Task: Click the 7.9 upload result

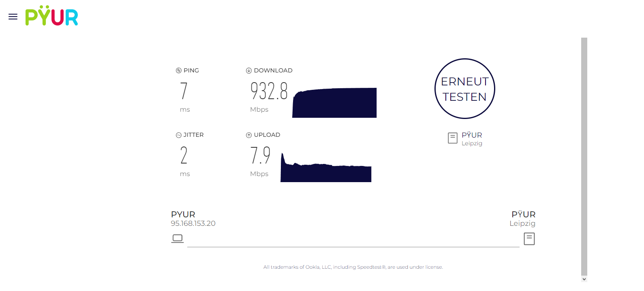Action: pyautogui.click(x=260, y=155)
